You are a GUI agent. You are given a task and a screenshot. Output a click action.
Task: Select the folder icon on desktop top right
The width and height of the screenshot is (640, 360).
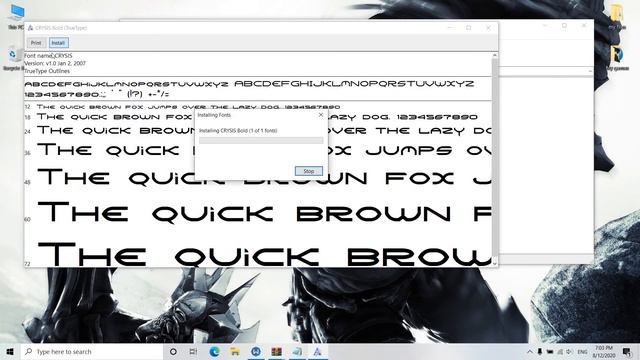click(x=617, y=16)
